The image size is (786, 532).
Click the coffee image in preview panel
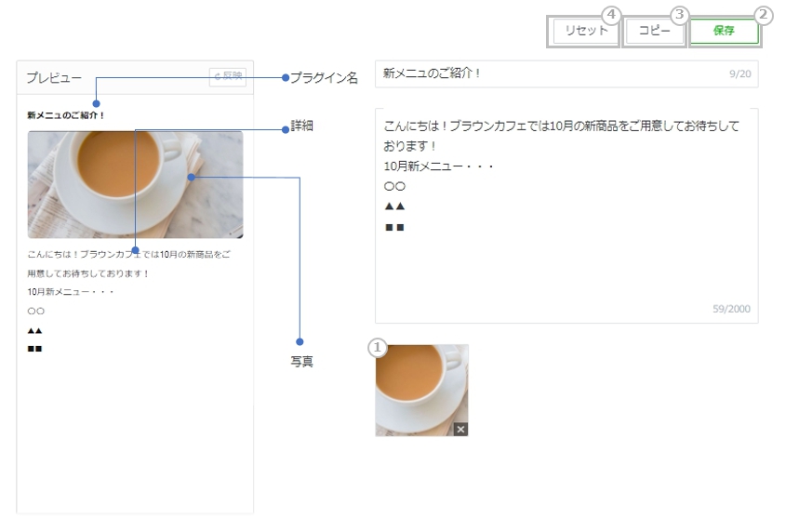[x=135, y=184]
